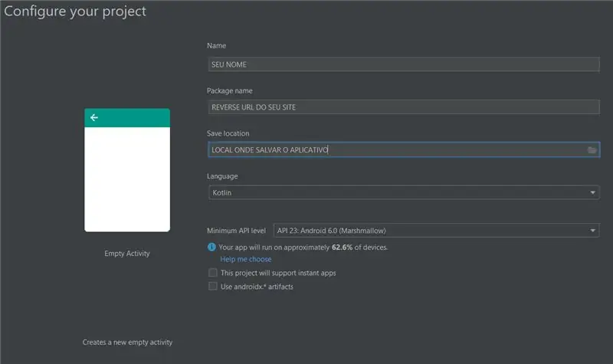Click the 'Package name' label

(229, 90)
